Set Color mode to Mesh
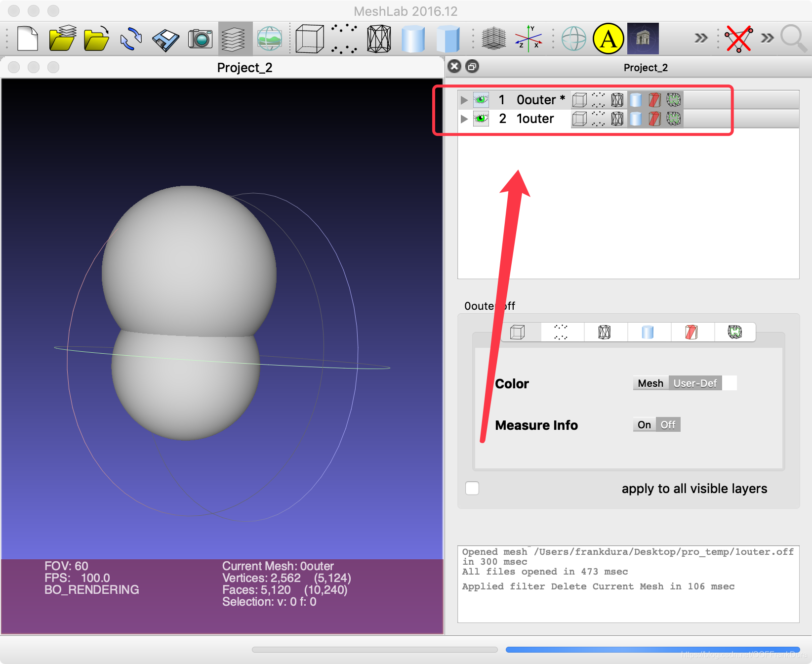 pos(650,383)
